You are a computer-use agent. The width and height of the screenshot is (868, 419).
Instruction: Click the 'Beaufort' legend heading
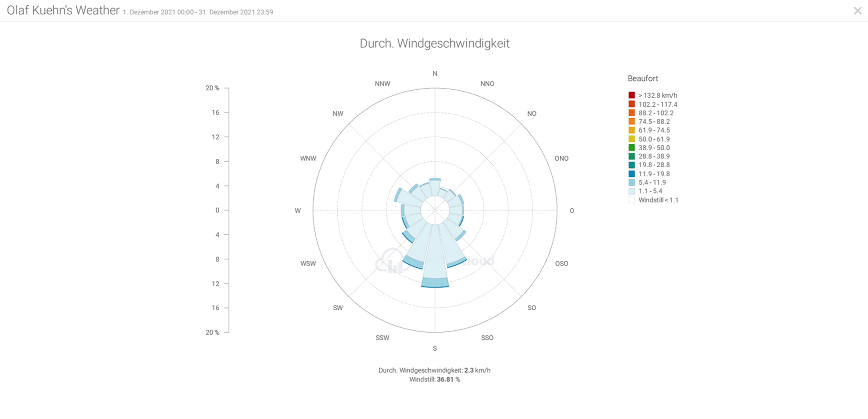(643, 79)
